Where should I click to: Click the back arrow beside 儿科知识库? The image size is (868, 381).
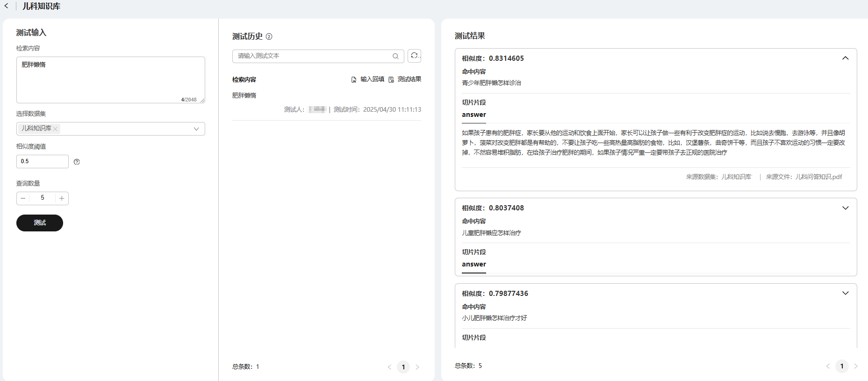click(x=7, y=6)
